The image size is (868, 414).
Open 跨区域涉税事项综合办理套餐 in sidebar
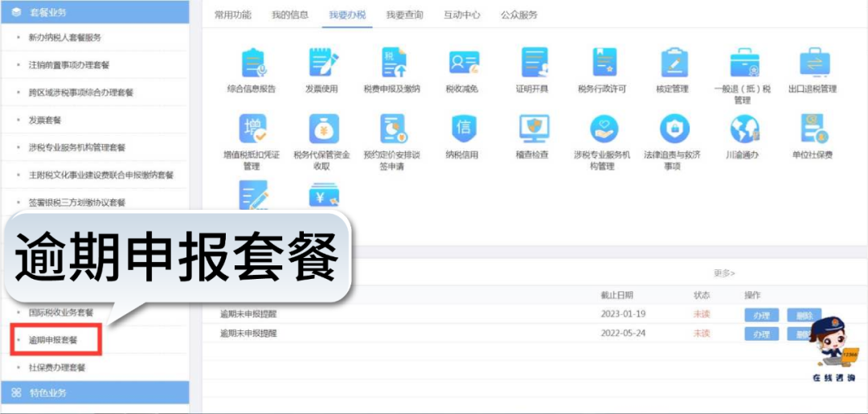point(81,93)
